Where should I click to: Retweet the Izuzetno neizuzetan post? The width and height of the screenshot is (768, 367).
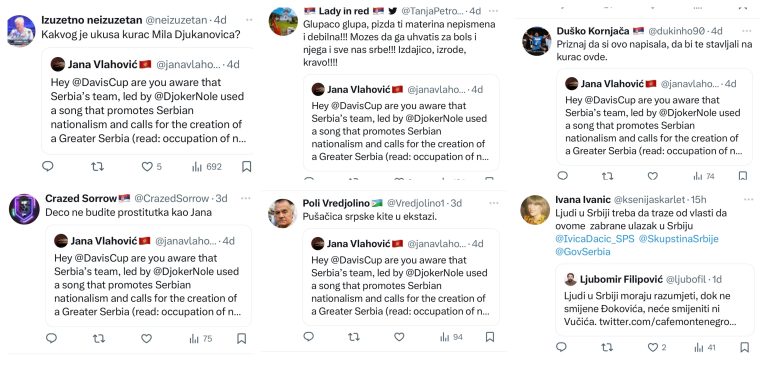97,167
